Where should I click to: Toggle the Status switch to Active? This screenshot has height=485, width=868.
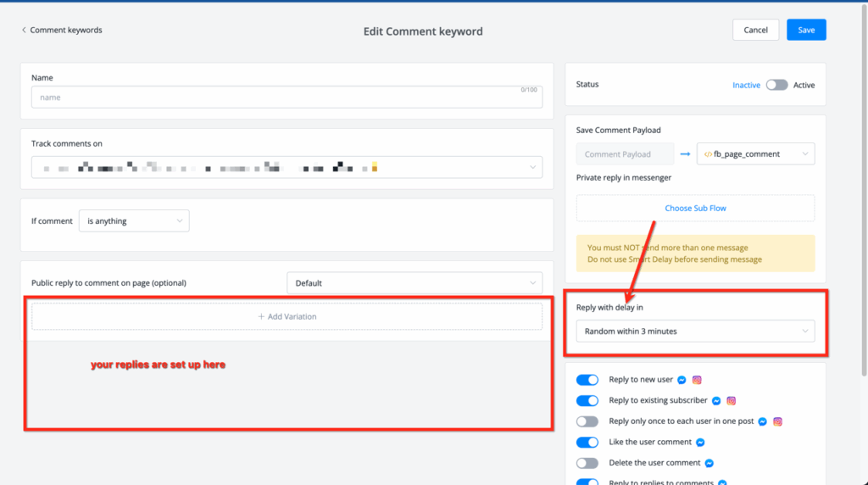coord(776,85)
